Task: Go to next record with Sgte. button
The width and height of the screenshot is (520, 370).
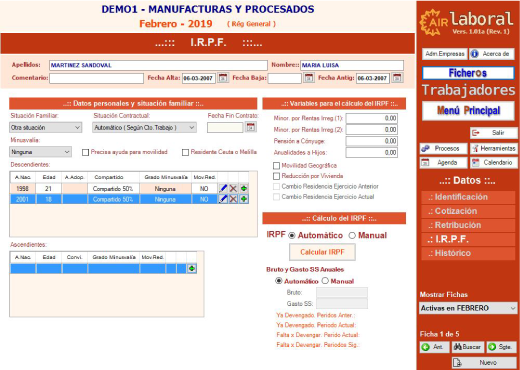Action: click(x=502, y=347)
